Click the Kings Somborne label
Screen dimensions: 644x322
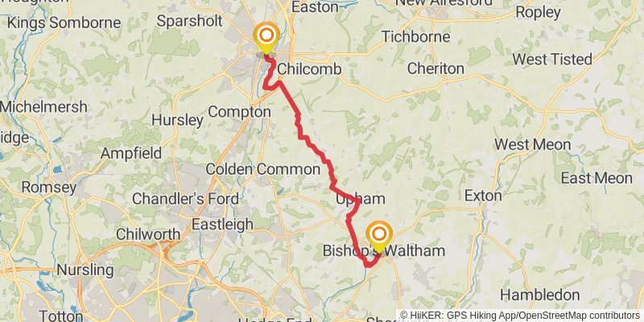(64, 23)
